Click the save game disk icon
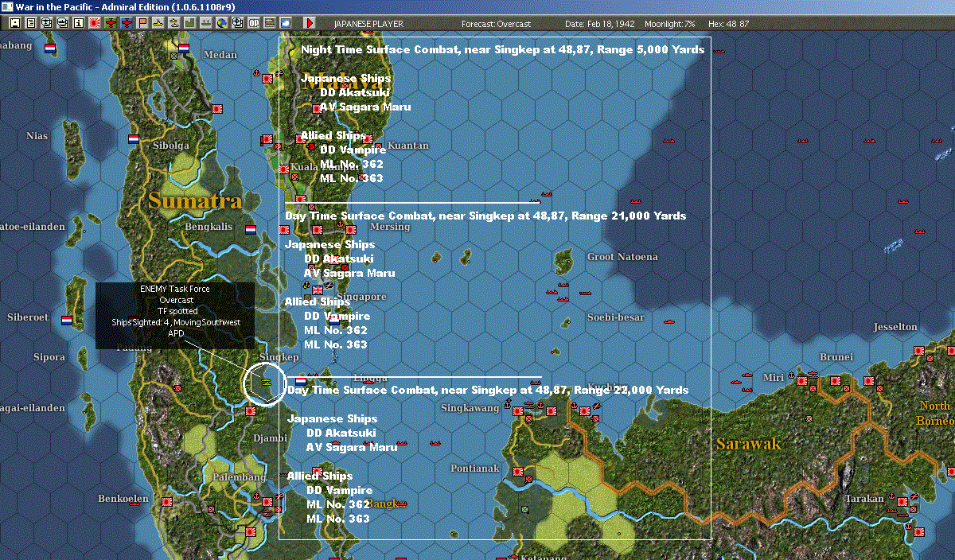Viewport: 955px width, 560px height. click(x=15, y=23)
